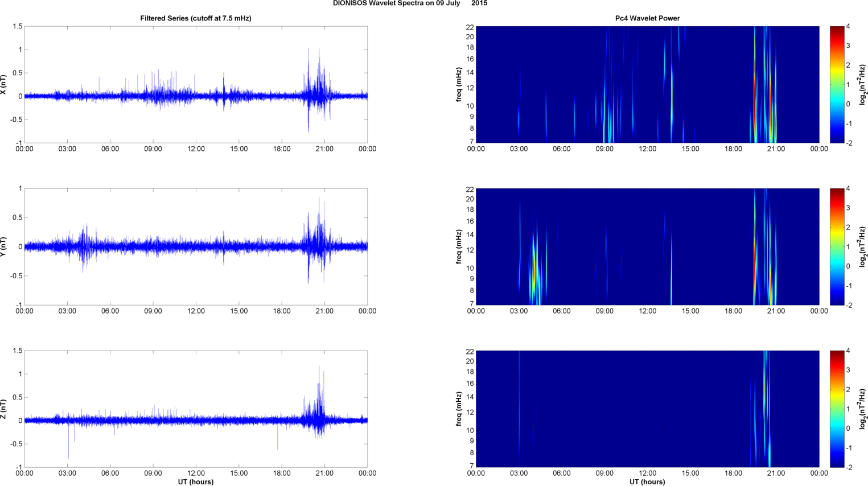
Task: Click the X component filtered time series plot
Action: pos(196,85)
